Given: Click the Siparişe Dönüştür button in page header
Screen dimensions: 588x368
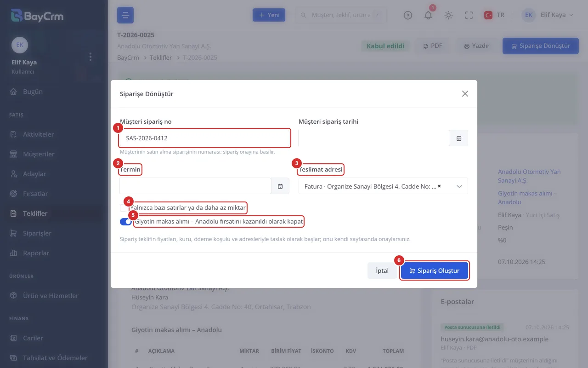Looking at the screenshot, I should click(540, 46).
